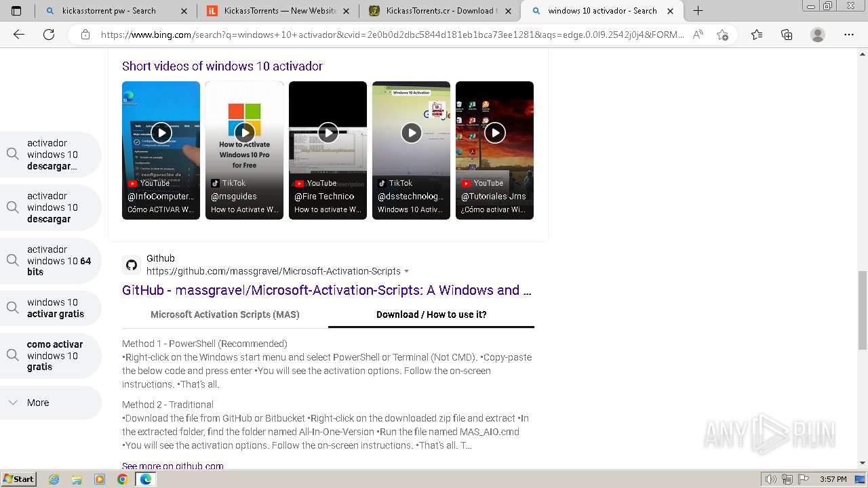
Task: Close the KickassTorrents New Website tab
Action: 347,11
